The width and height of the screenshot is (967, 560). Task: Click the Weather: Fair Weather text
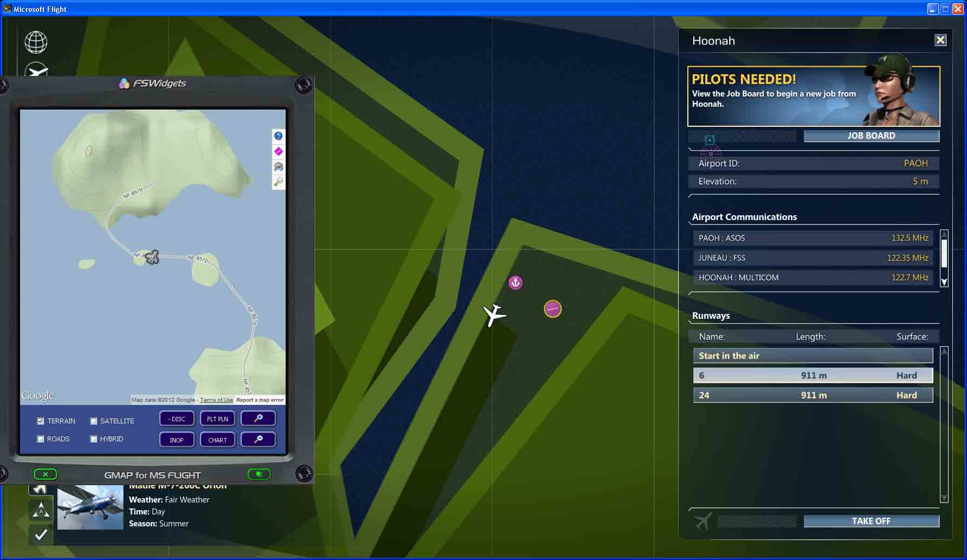[169, 500]
